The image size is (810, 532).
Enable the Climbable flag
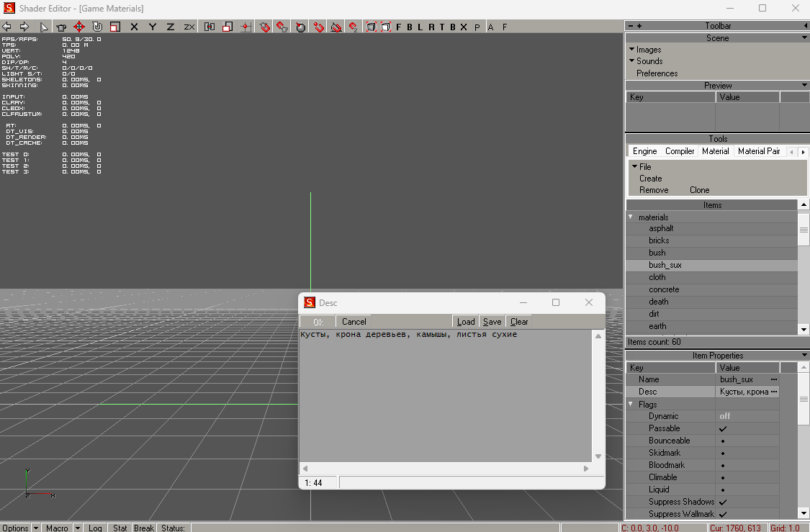(x=723, y=478)
